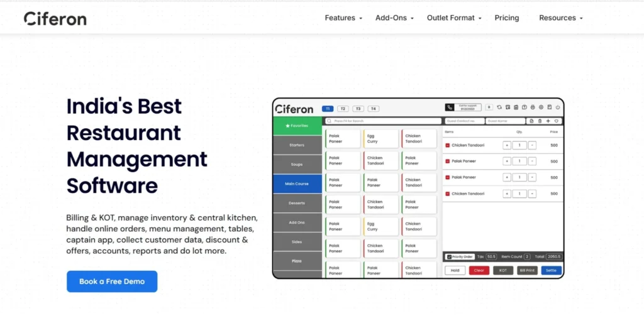This screenshot has height=316, width=644.
Task: Click the Item Count value 2
Action: click(x=527, y=257)
